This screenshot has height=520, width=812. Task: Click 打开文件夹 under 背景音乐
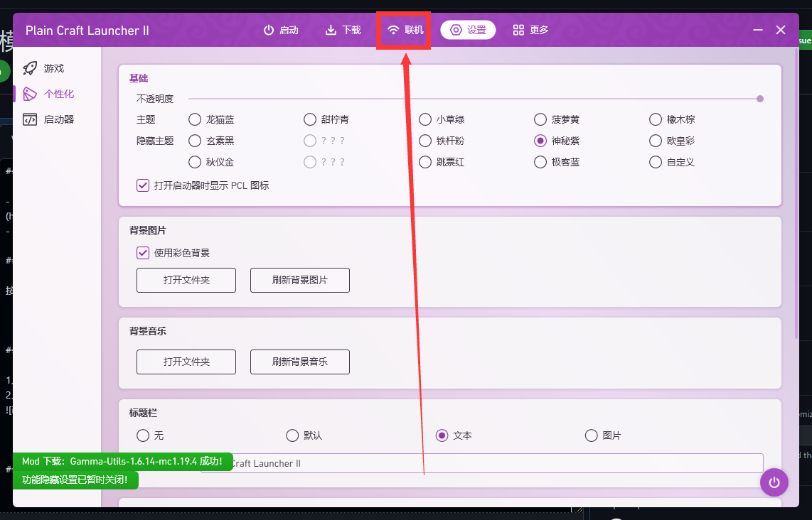pyautogui.click(x=186, y=362)
